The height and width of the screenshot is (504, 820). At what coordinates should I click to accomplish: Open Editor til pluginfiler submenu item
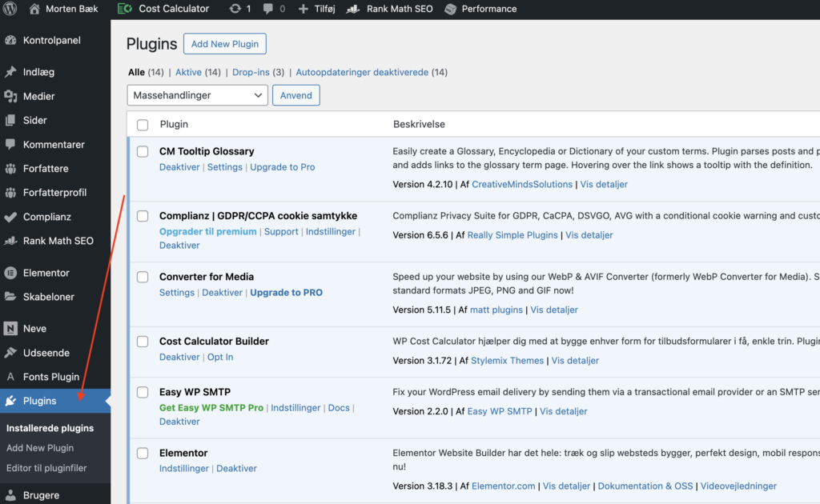46,468
